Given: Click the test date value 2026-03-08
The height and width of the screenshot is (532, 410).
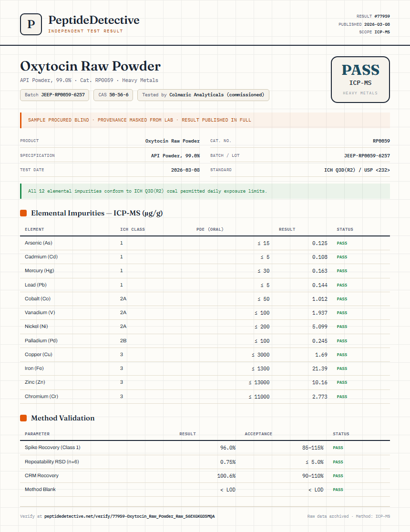Looking at the screenshot, I should click(x=185, y=170).
